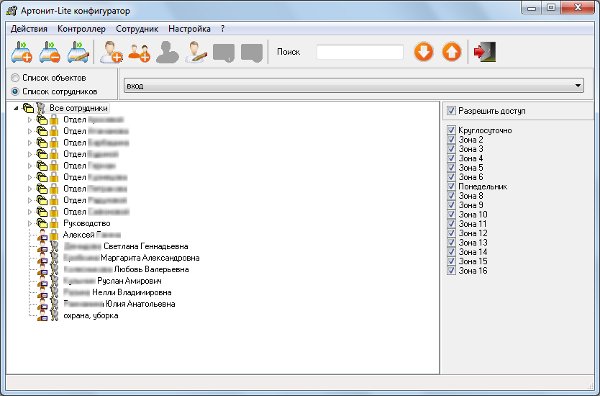The height and width of the screenshot is (396, 600).
Task: Click the card icon beside охрана, уборка
Action: 43,317
